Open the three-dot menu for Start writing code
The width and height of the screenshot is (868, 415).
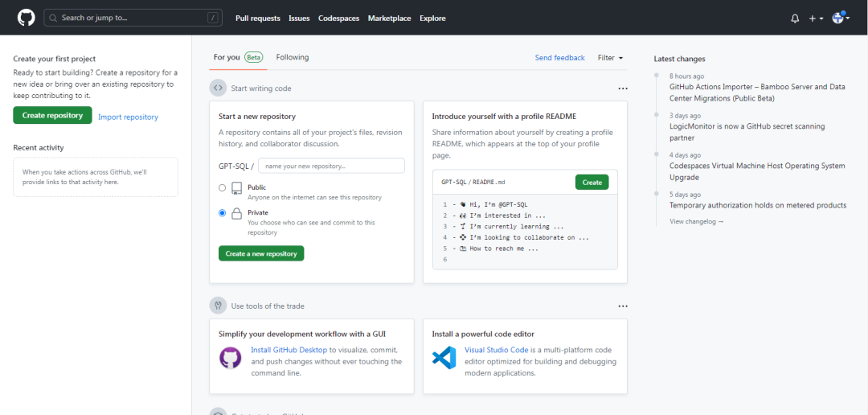coord(622,88)
